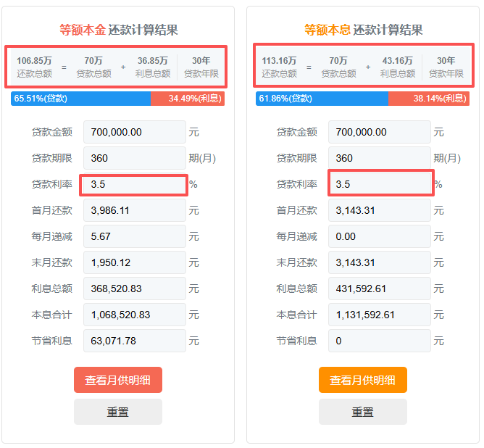484x448 pixels.
Task: Click 首月还款 field showing 3,986.11
Action: point(135,210)
